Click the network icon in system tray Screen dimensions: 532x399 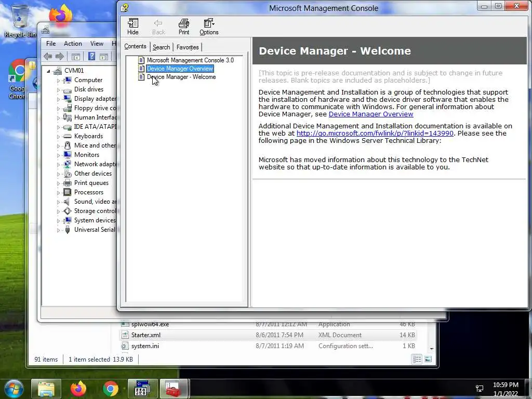(x=480, y=389)
